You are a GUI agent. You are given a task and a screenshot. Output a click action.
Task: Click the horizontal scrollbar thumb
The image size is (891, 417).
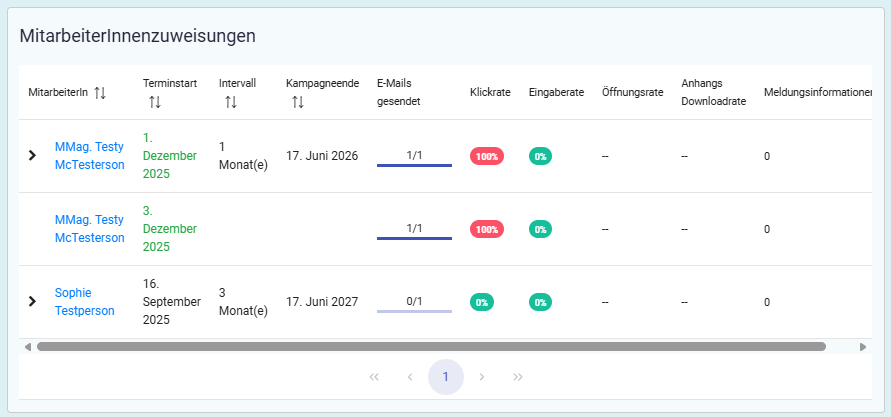[430, 347]
